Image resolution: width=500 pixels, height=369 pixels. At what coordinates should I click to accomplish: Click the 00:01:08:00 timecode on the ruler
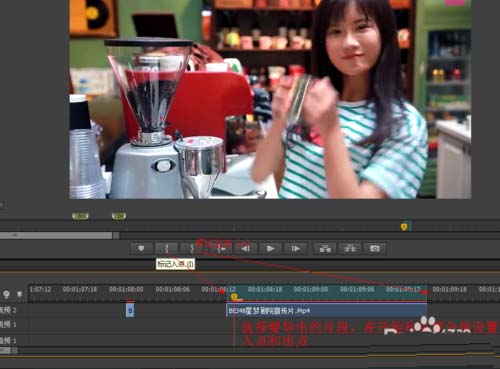click(x=126, y=289)
